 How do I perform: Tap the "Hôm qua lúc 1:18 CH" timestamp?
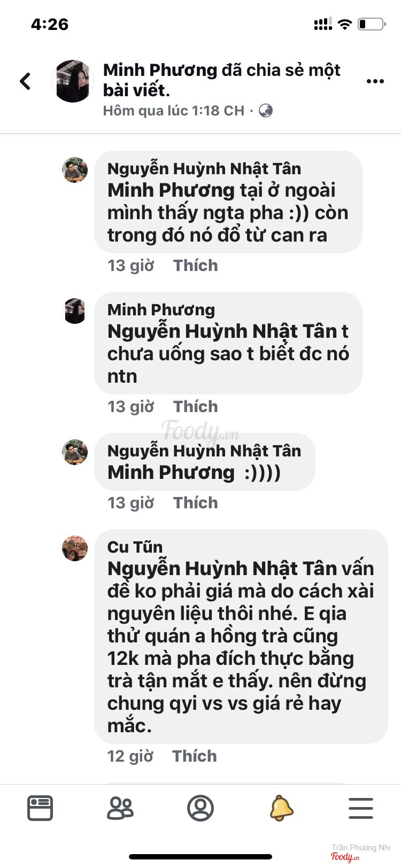point(174,111)
